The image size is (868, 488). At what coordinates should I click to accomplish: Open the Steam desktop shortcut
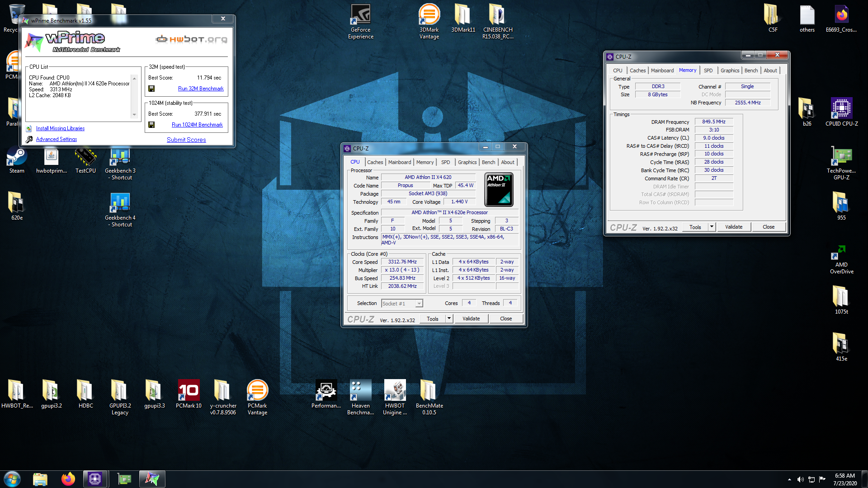click(x=17, y=161)
